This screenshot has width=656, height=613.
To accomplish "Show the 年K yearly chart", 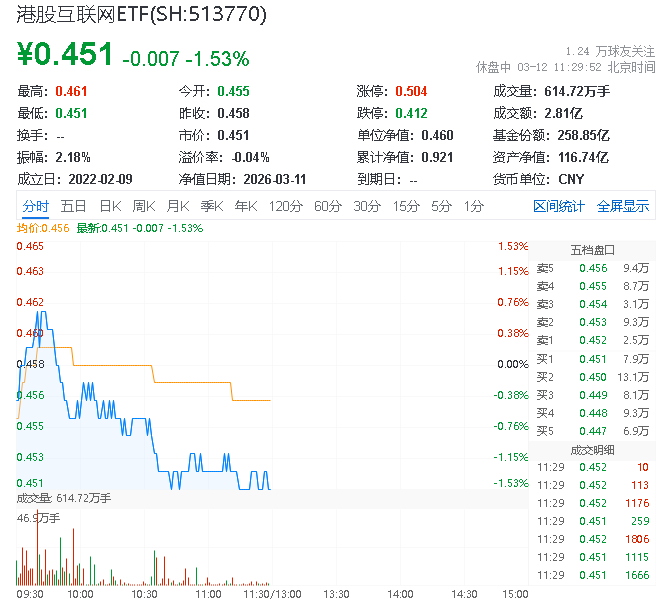I will (x=246, y=206).
